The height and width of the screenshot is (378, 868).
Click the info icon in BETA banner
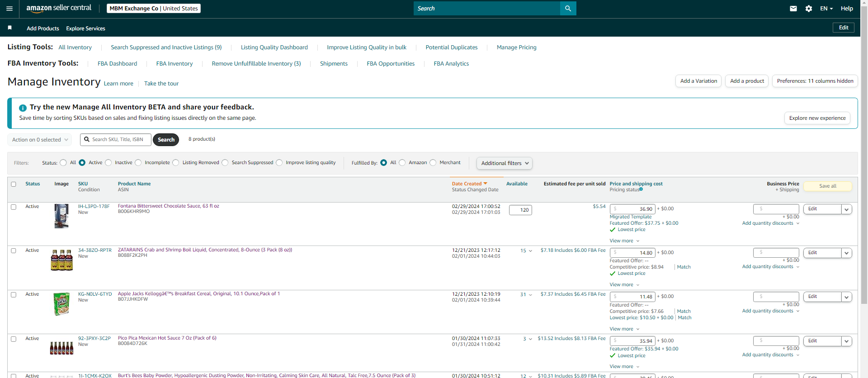click(23, 108)
